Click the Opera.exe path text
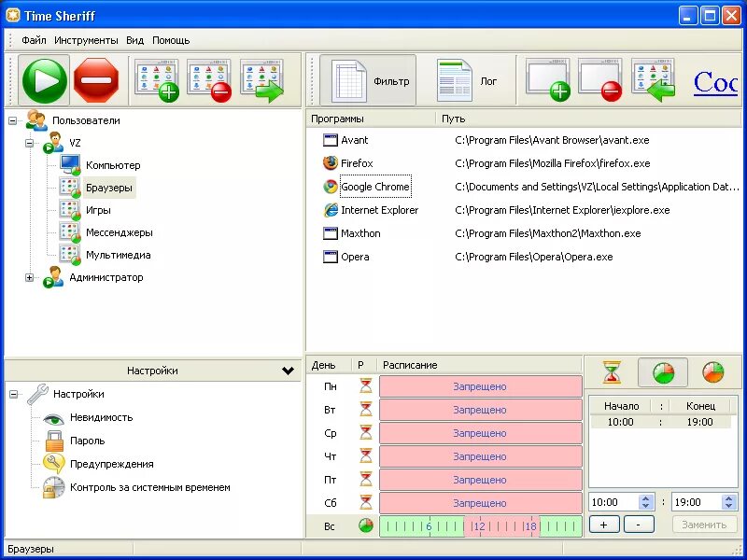 [x=533, y=257]
